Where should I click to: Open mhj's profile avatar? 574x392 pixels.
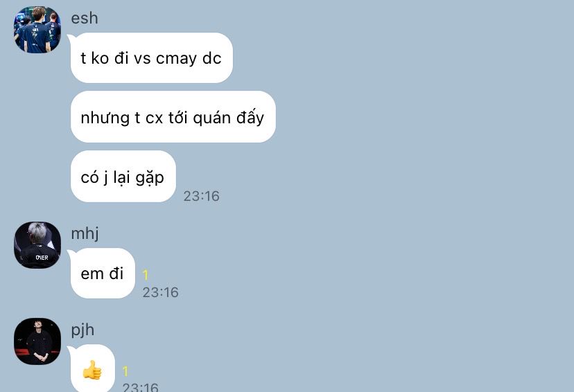[x=37, y=245]
